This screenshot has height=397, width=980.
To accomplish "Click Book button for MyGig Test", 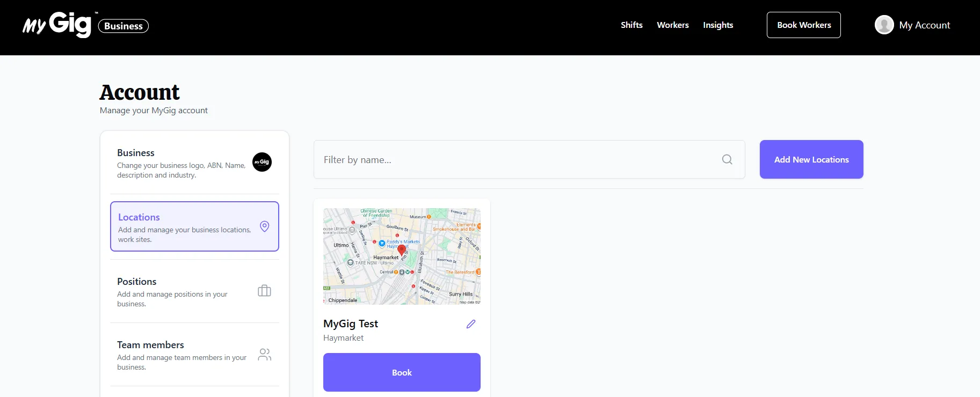I will point(402,372).
